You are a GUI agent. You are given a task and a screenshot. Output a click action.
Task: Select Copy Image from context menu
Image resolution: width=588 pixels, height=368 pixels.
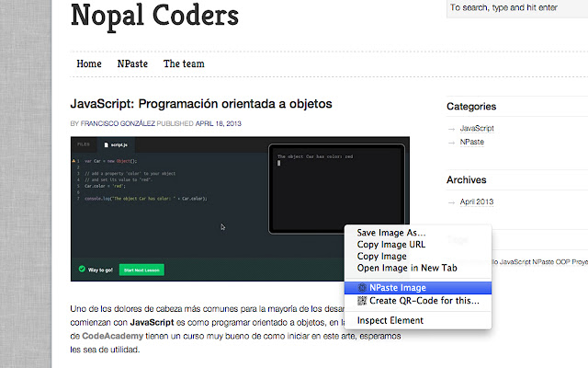coord(418,256)
